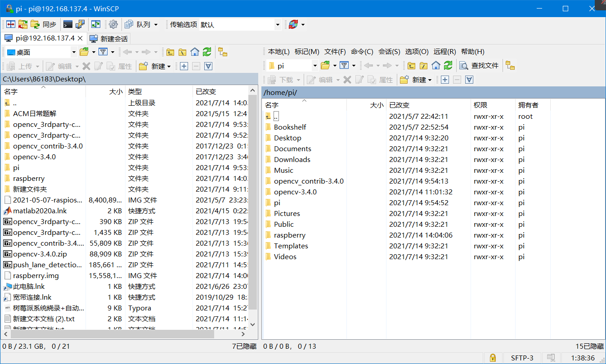Viewport: 606px width, 364px height.
Task: Toggle the local panel directory tree icon
Action: (x=223, y=52)
